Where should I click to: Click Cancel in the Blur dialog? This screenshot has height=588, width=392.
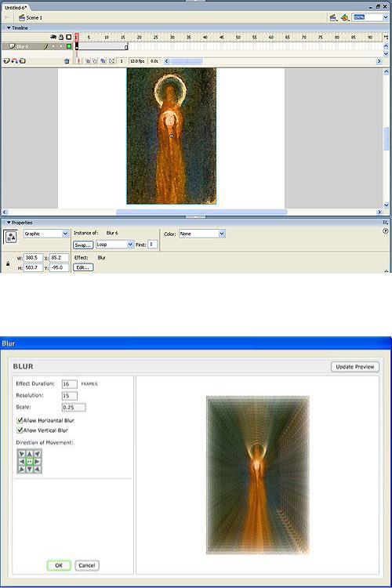pyautogui.click(x=87, y=565)
